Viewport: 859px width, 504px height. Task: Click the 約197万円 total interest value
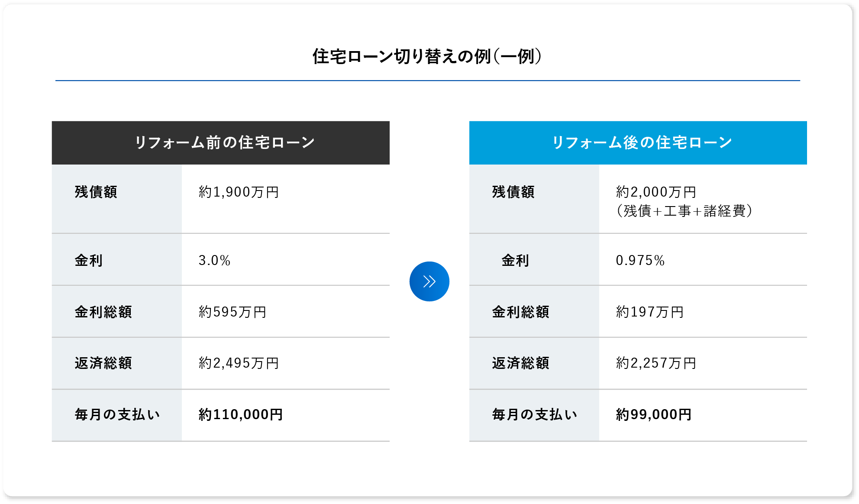[650, 312]
